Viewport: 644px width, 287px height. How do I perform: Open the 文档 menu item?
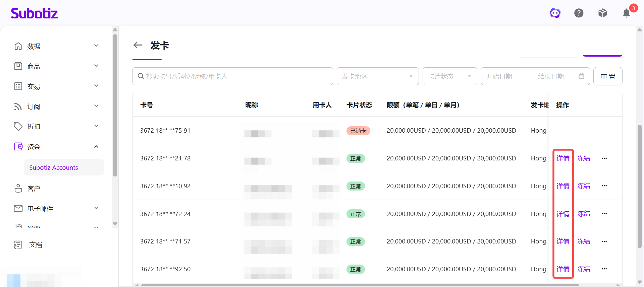tap(36, 245)
